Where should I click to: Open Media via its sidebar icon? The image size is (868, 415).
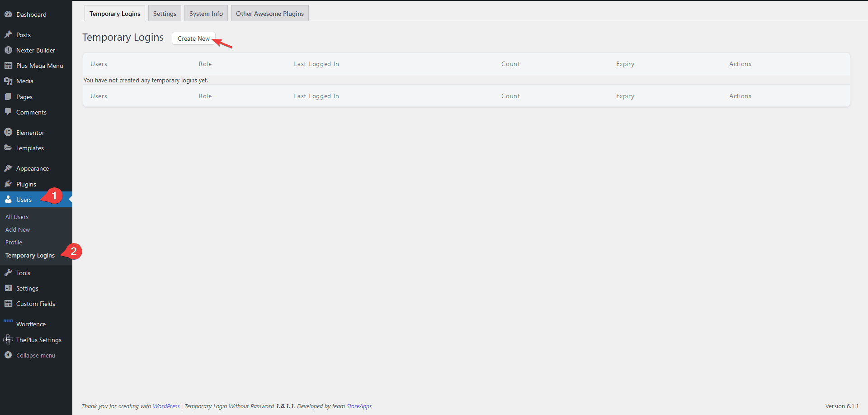point(8,81)
